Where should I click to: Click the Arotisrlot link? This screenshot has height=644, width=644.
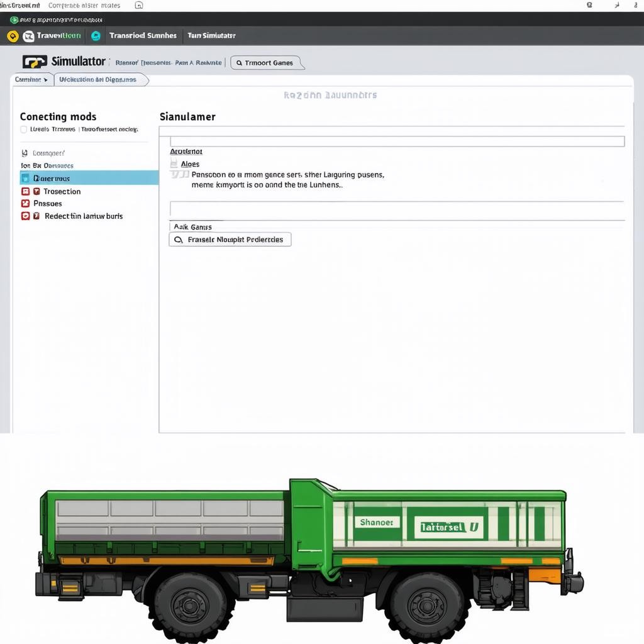(x=186, y=152)
